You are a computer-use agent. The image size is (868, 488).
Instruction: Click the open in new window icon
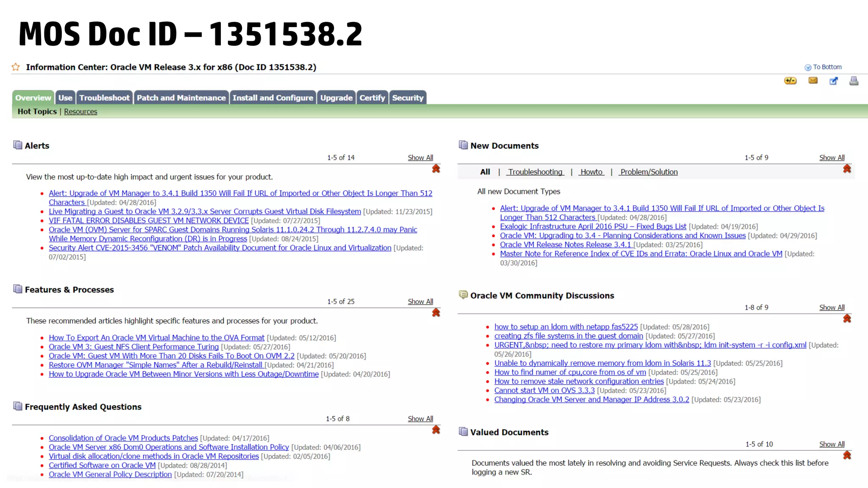(x=834, y=81)
